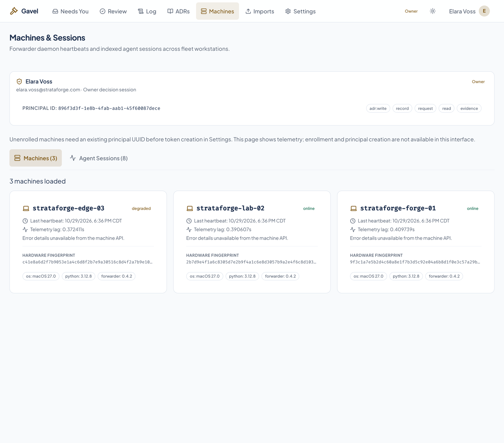Click the Elara Voss user name in header
Viewport: 504px width, 443px height.
coord(462,12)
